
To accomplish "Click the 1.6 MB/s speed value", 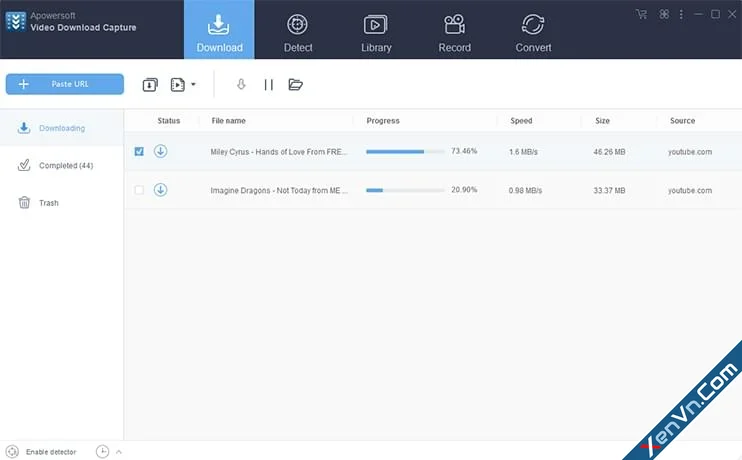I will click(523, 152).
